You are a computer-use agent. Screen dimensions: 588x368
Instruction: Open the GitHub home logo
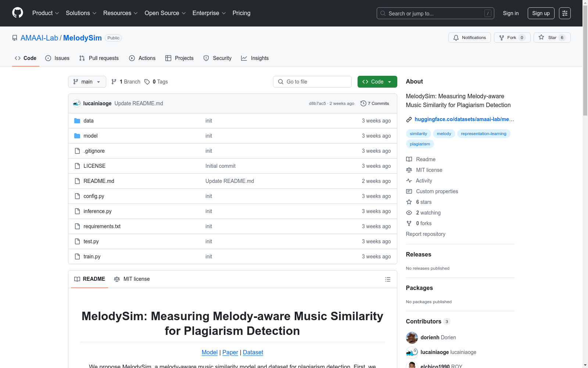[18, 13]
